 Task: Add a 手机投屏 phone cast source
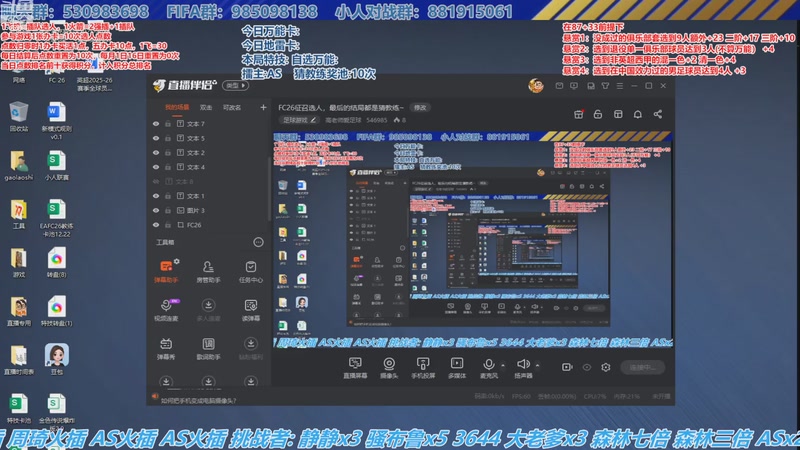(x=423, y=367)
